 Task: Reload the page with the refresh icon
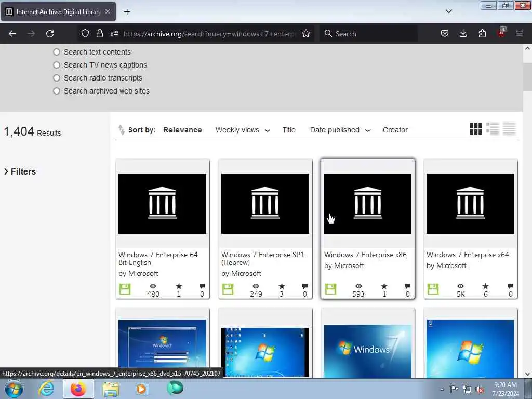[50, 34]
